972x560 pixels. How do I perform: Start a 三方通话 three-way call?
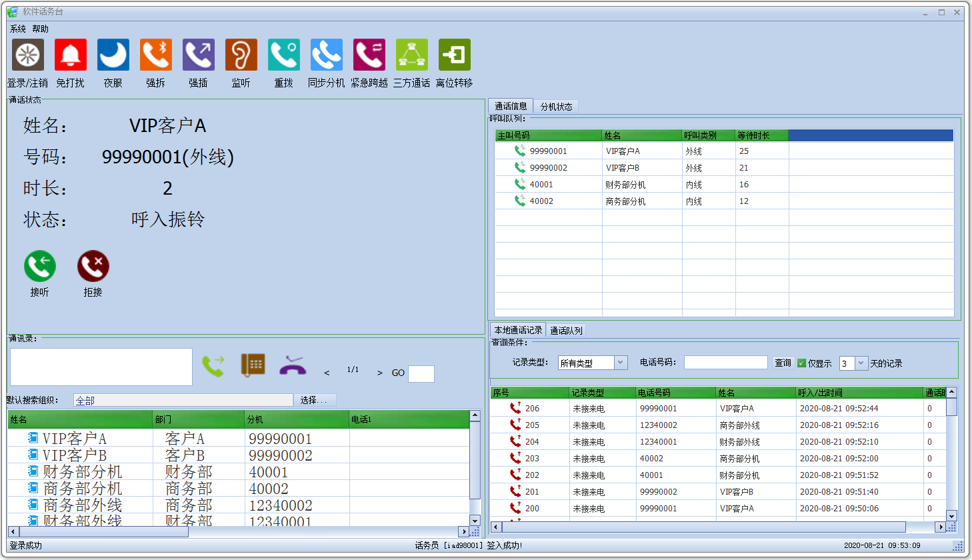coord(411,55)
